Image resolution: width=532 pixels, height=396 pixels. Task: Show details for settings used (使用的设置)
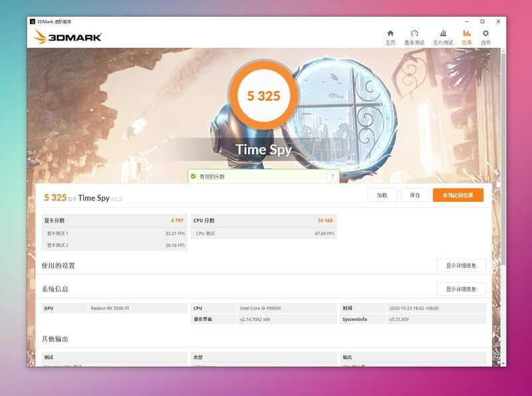coord(461,266)
